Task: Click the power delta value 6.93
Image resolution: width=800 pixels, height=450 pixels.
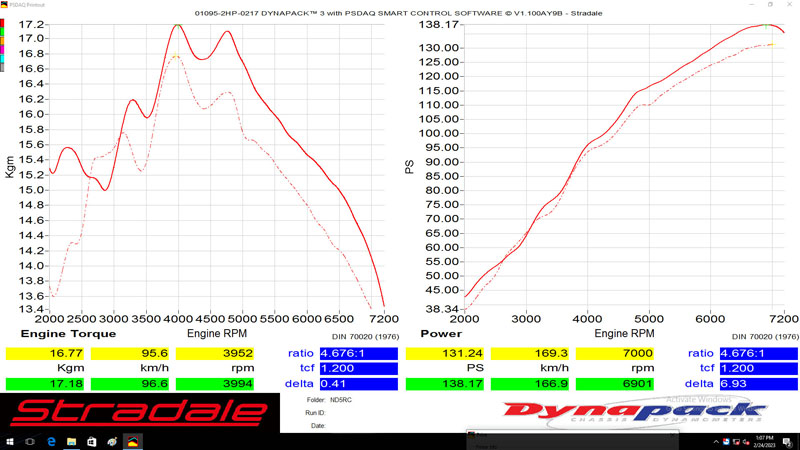Action: [x=759, y=384]
